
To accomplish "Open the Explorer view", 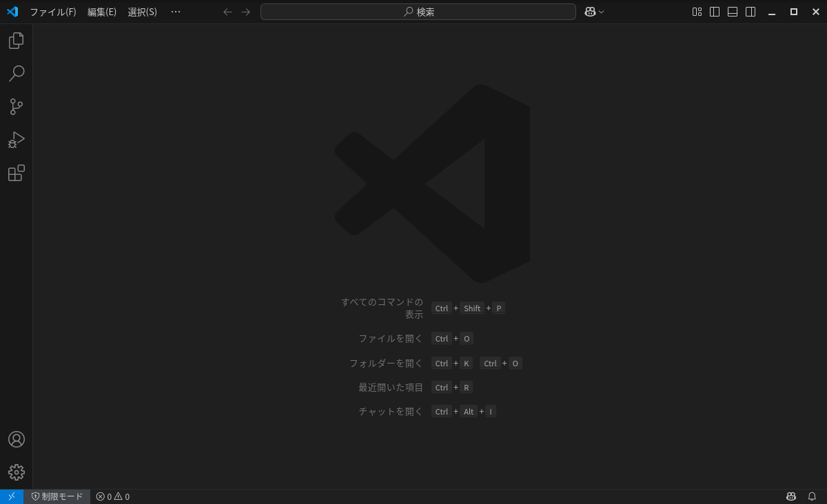I will (x=16, y=41).
